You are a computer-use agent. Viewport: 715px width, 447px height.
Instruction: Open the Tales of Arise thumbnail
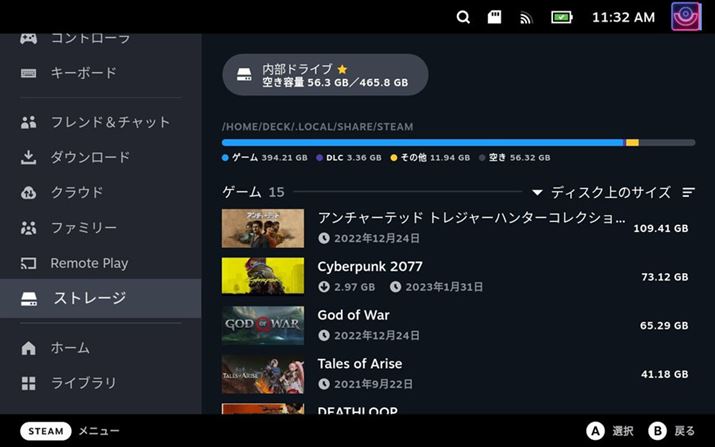click(263, 374)
